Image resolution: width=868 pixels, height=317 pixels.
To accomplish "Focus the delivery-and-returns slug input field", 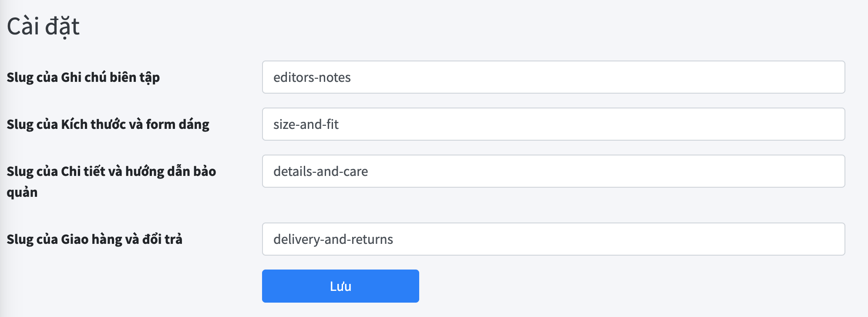I will 553,239.
